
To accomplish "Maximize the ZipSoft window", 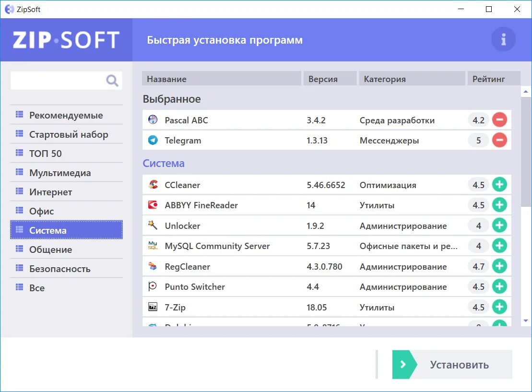I will click(x=488, y=9).
